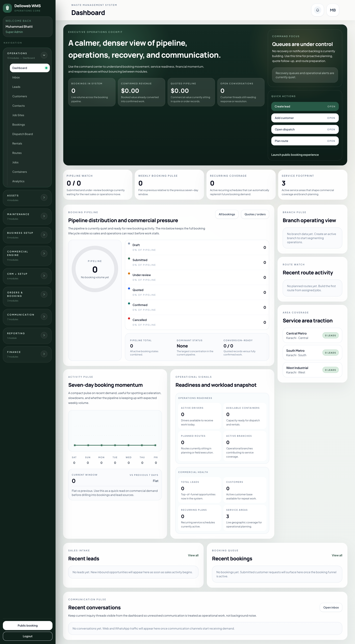Click the Quoted Pipeline stat card

191,92
